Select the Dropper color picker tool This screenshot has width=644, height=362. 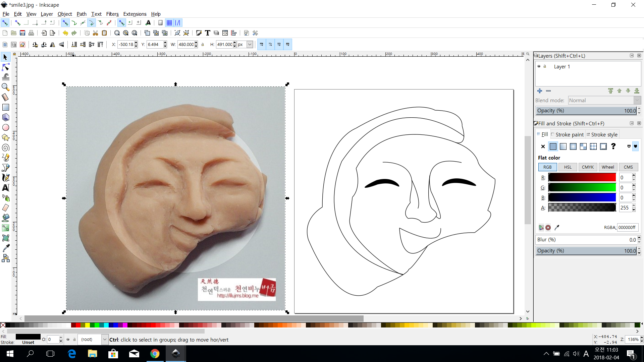pyautogui.click(x=5, y=248)
